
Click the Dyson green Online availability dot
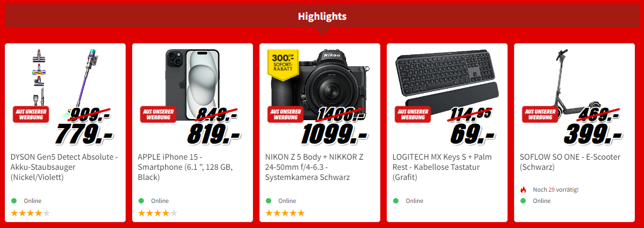tap(14, 201)
